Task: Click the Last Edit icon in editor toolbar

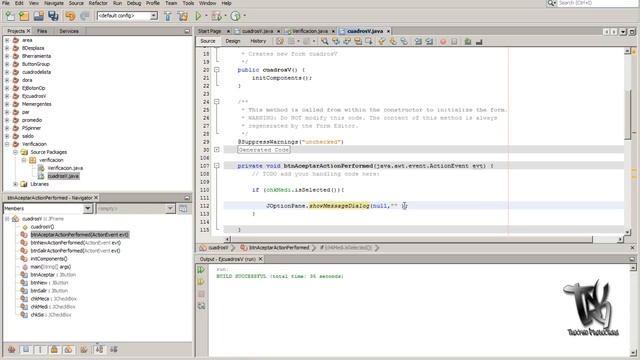Action: click(x=280, y=41)
